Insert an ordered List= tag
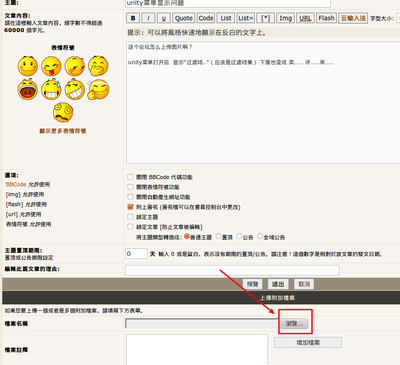Viewport: 400px width, 365px height. click(246, 18)
